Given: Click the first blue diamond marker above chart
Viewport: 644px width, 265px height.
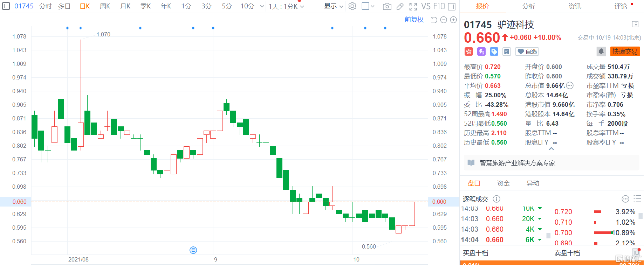Looking at the screenshot, I should tap(67, 28).
